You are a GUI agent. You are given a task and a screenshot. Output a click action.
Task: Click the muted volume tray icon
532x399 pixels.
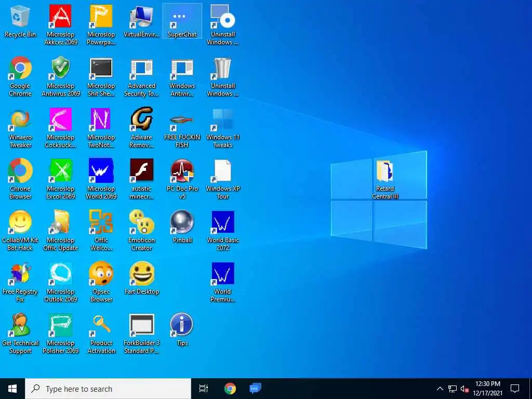pos(464,389)
